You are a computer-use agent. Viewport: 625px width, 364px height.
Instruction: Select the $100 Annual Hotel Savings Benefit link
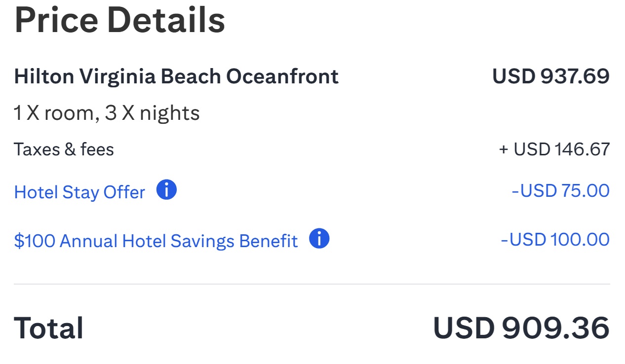(x=156, y=241)
